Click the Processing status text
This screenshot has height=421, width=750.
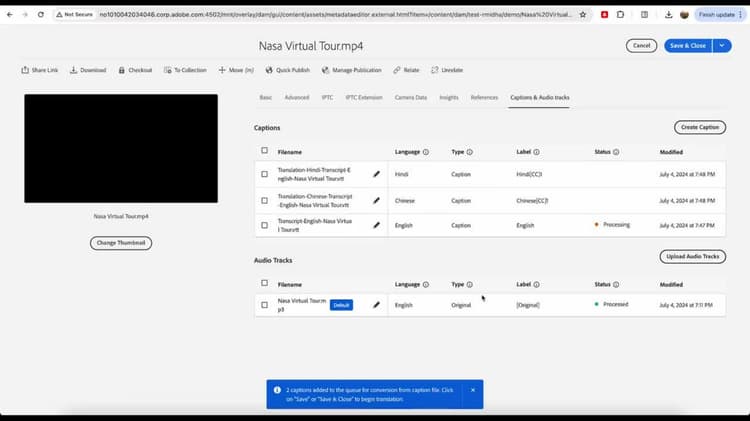coord(616,225)
